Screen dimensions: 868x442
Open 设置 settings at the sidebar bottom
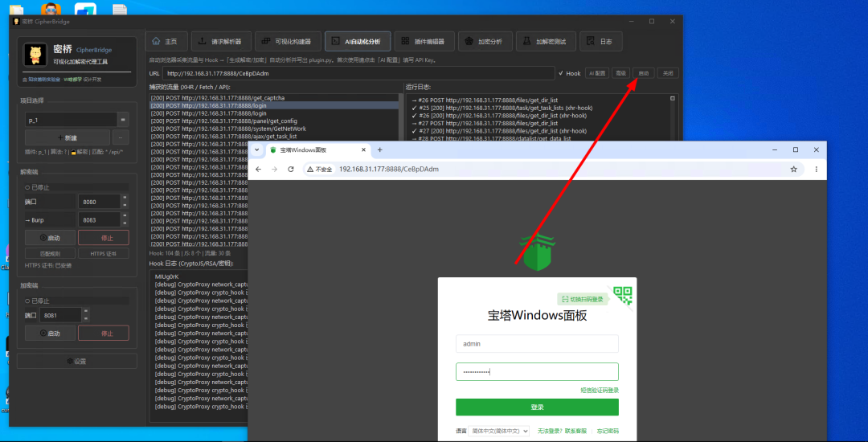click(77, 361)
